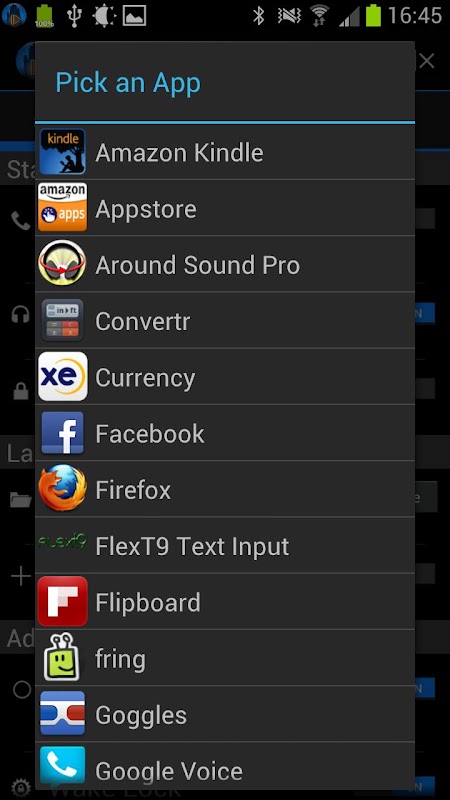Tap the Amazon Appstore orange icon
The height and width of the screenshot is (800, 450).
62,208
